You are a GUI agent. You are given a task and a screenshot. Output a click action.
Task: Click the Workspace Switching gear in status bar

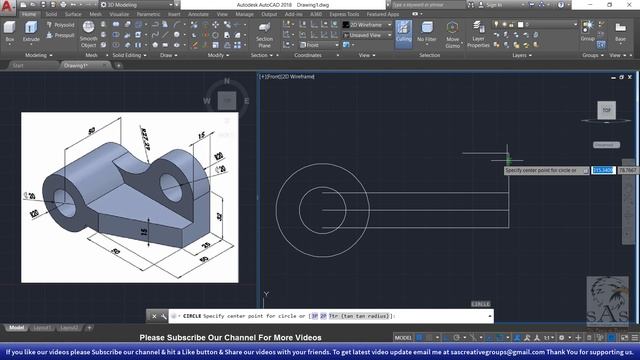click(562, 338)
